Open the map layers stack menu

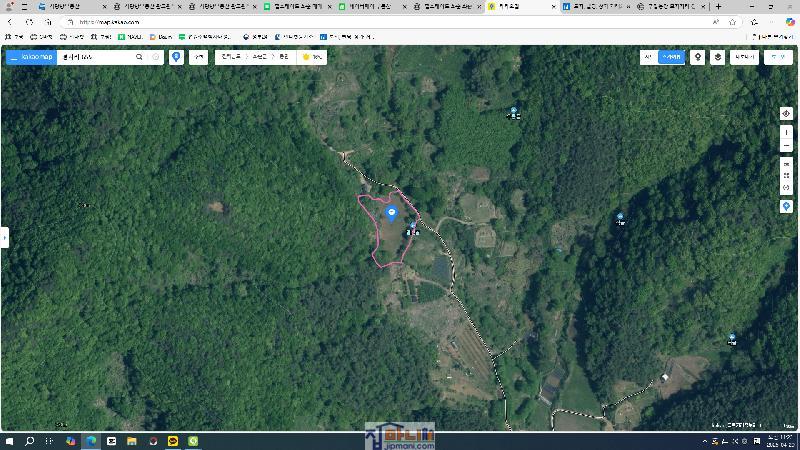pyautogui.click(x=718, y=57)
